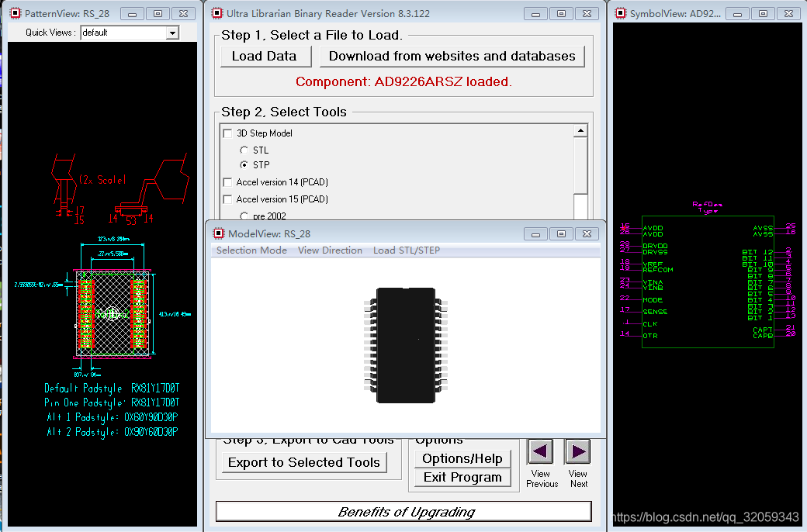Click the Load Data button
Screen dimensions: 807x532
pos(265,56)
